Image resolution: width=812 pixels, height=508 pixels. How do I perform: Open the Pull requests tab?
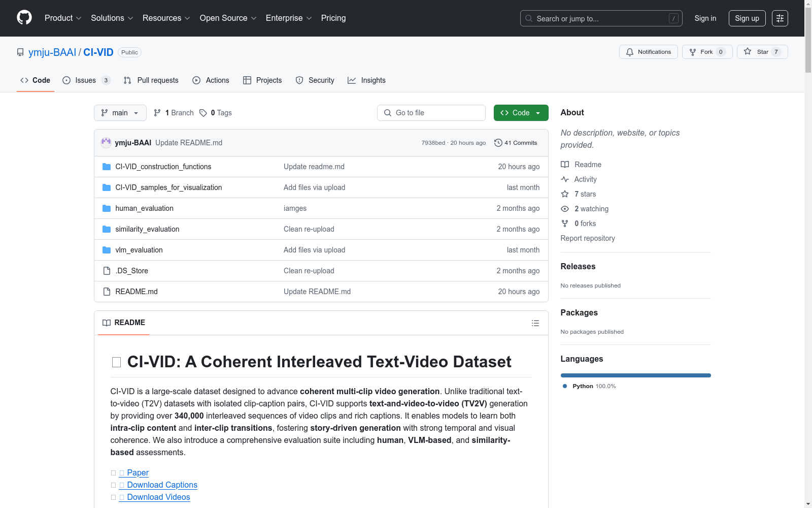coord(151,80)
